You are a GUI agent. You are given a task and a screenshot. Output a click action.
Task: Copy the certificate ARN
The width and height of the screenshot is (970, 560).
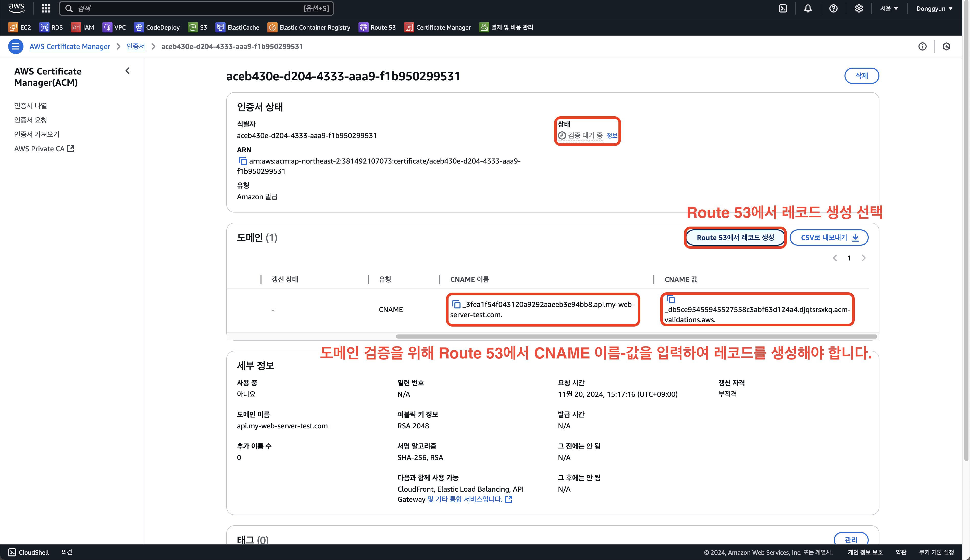(x=243, y=161)
